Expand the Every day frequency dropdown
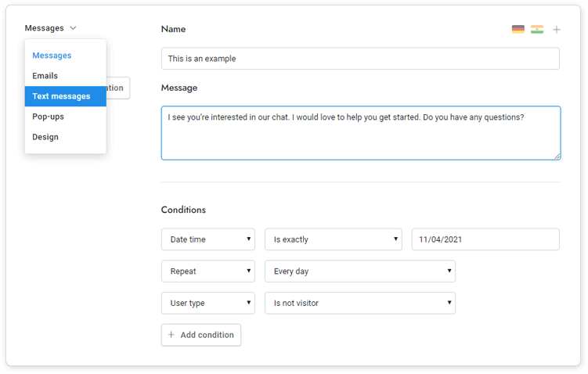Image resolution: width=588 pixels, height=374 pixels. tap(359, 272)
